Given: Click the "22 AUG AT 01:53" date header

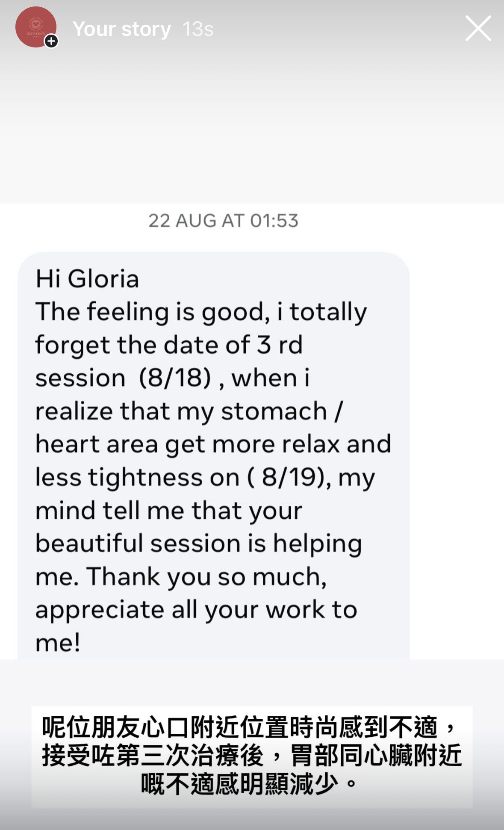Looking at the screenshot, I should [x=223, y=221].
